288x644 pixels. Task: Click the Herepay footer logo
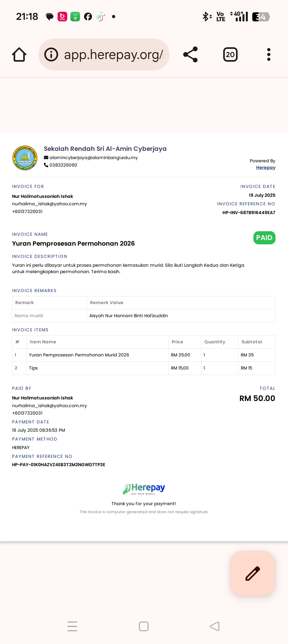[144, 489]
